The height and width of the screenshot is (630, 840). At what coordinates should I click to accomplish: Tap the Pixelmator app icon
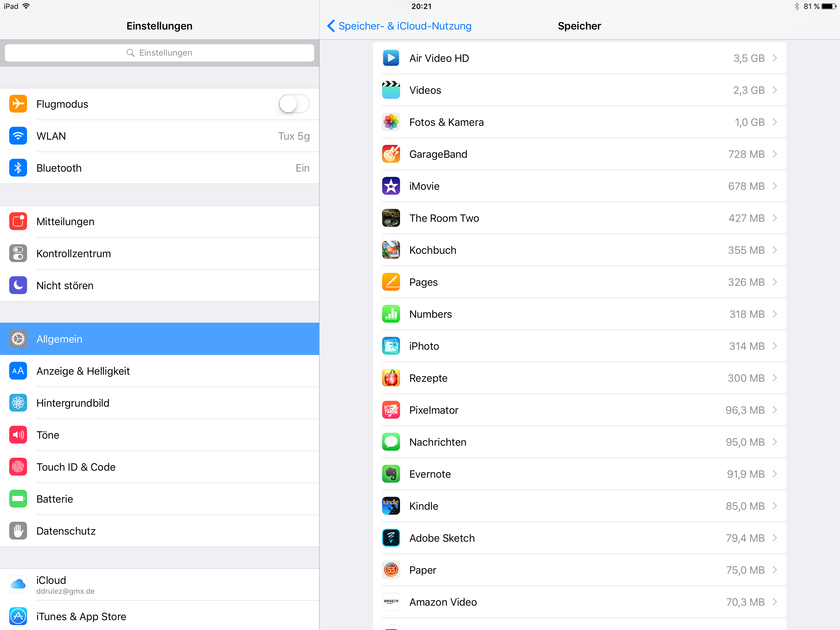pyautogui.click(x=391, y=410)
